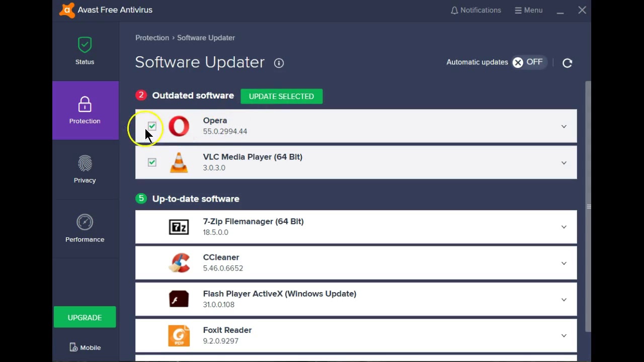Click the 7-Zip icon

tap(179, 227)
